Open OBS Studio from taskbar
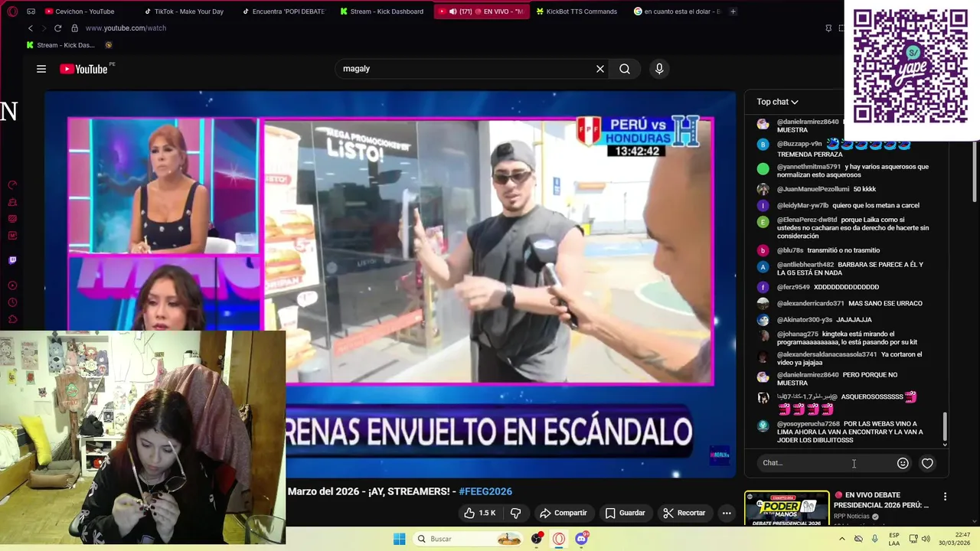This screenshot has height=551, width=980. (537, 539)
